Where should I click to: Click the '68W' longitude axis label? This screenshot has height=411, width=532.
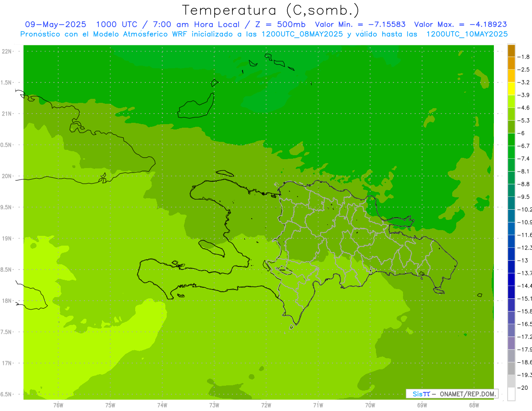pyautogui.click(x=473, y=405)
